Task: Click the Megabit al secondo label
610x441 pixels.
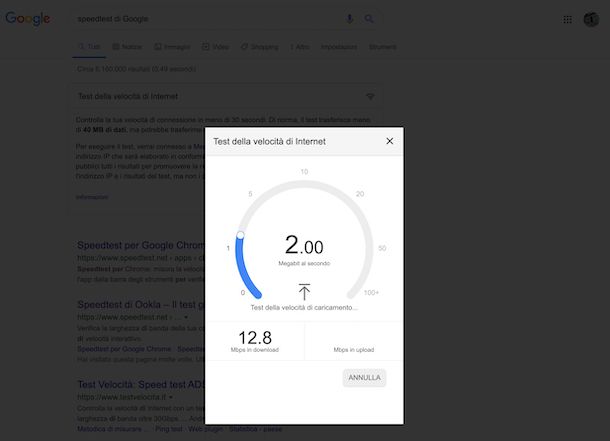Action: click(304, 263)
